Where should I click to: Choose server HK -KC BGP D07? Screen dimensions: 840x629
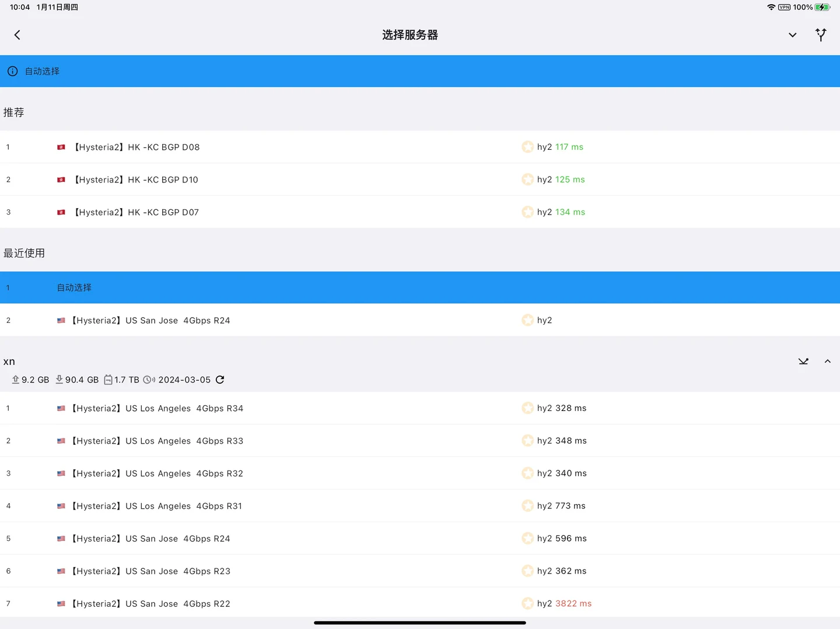click(x=420, y=212)
